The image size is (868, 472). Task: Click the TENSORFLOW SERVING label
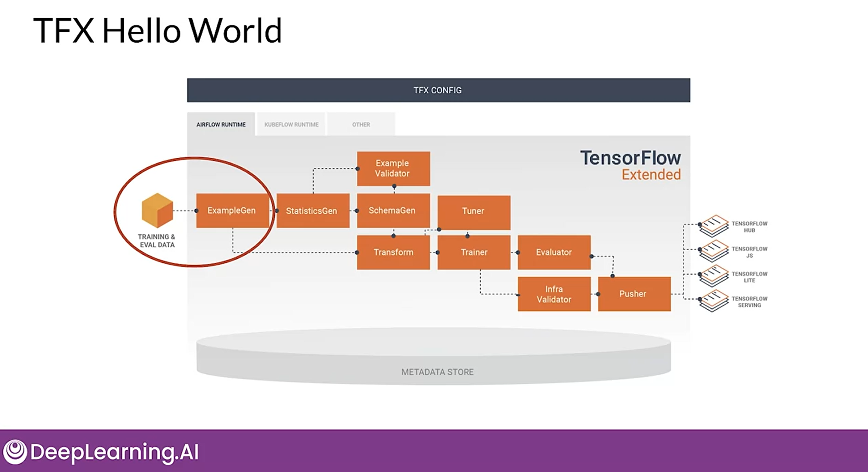[749, 302]
